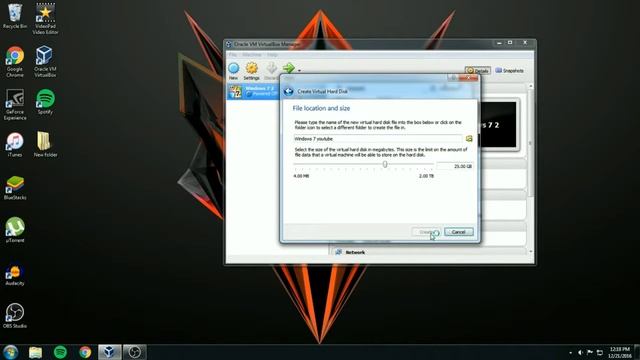Viewport: 640px width, 360px height.
Task: Open the Machine menu in VirtualBox Manager
Action: [x=252, y=55]
